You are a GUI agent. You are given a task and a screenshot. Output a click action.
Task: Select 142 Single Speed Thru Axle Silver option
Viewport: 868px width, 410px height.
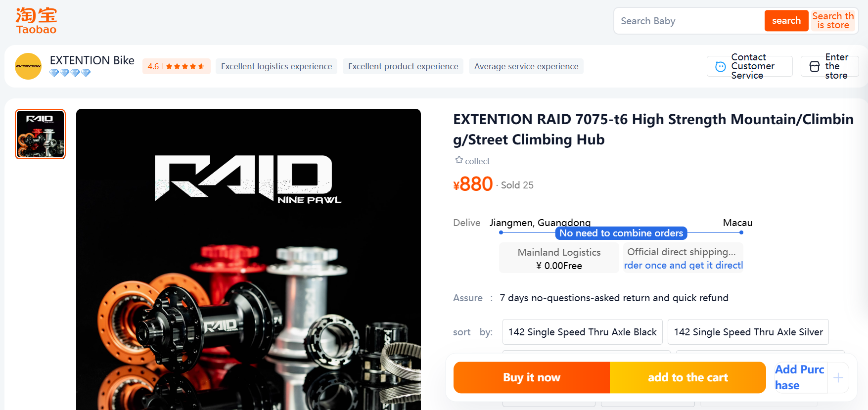click(748, 332)
